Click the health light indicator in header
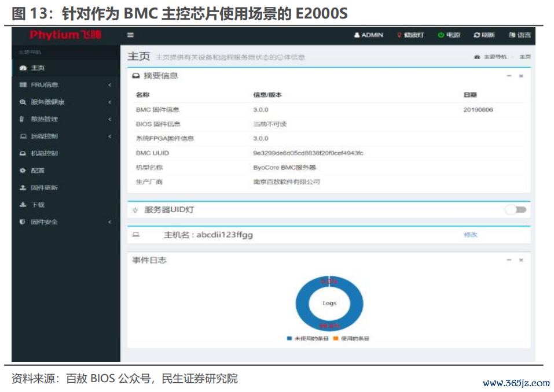The width and height of the screenshot is (554, 392). 410,35
